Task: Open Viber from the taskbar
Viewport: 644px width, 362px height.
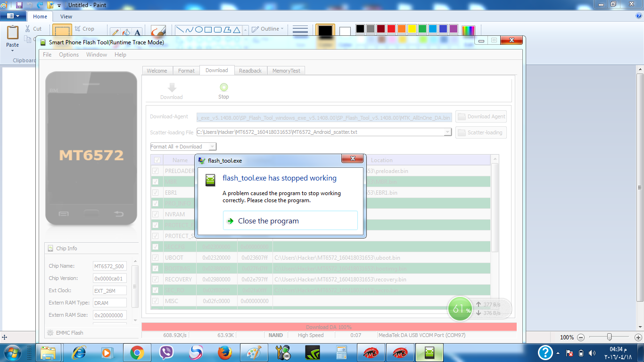Action: [166, 353]
